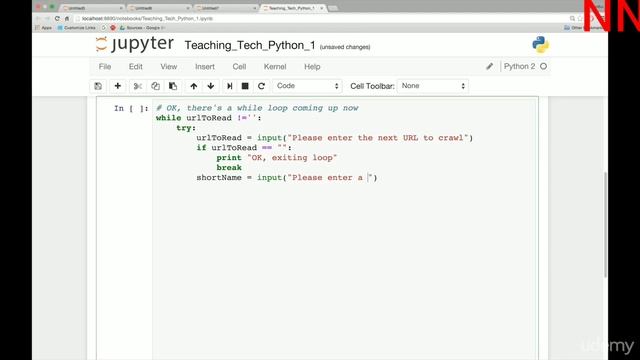Open the Customize Links bookmark
640x360 pixels.
[x=77, y=28]
